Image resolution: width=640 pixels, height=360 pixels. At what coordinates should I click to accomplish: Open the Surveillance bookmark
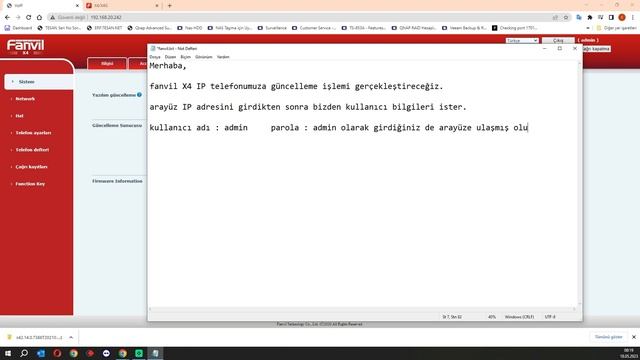point(272,28)
